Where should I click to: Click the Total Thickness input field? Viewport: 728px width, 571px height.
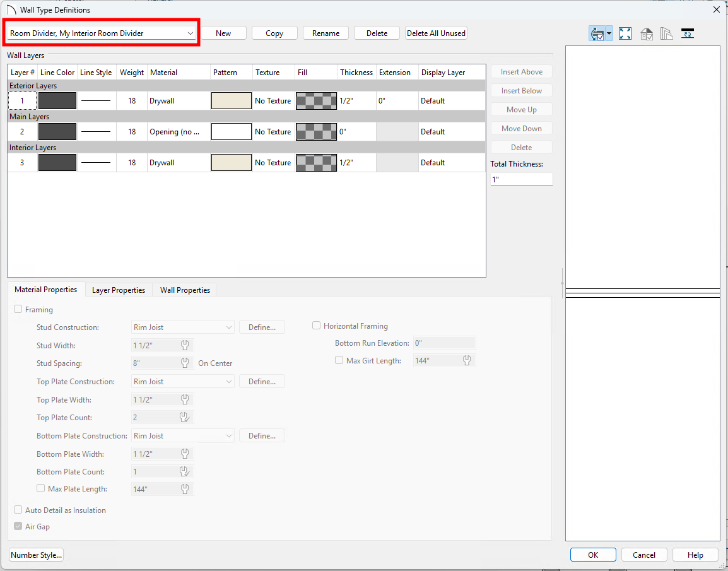pyautogui.click(x=521, y=180)
